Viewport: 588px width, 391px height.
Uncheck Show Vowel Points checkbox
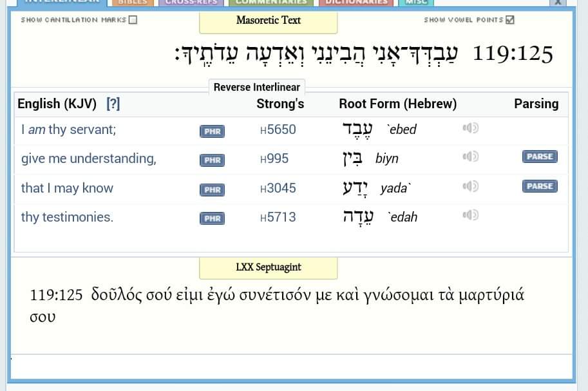(510, 20)
